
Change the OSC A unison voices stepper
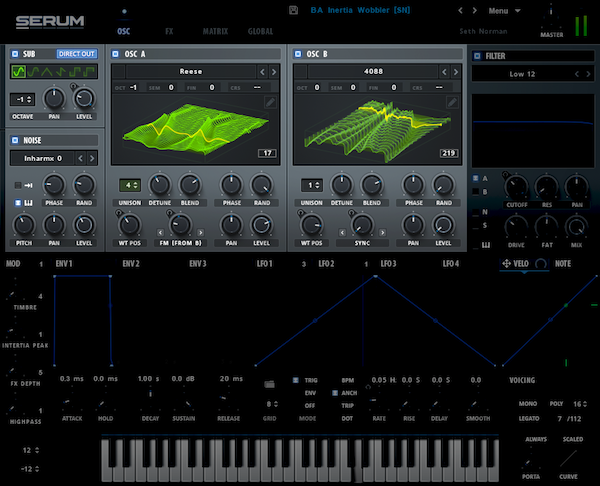(130, 185)
